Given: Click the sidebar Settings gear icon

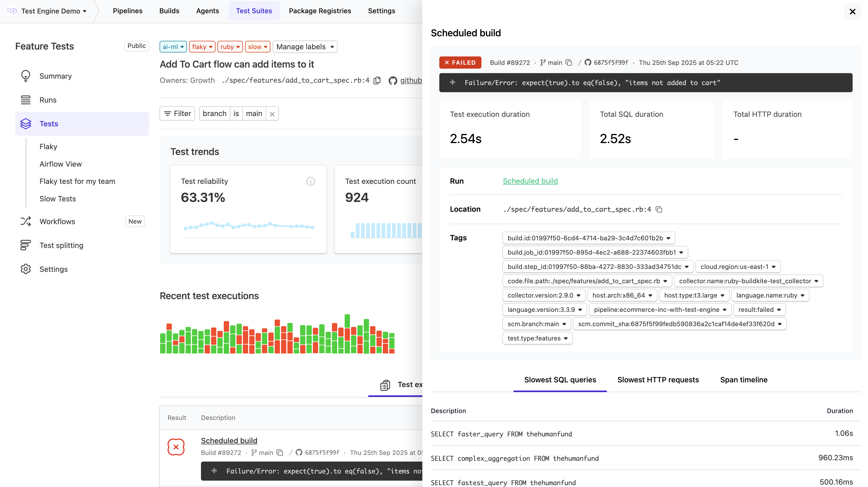Looking at the screenshot, I should point(26,269).
